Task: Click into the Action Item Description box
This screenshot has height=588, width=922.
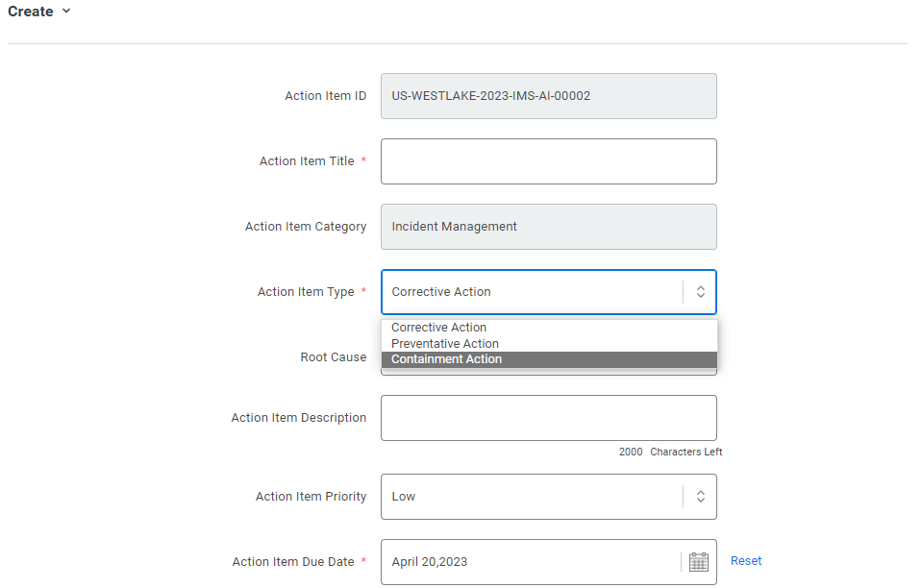Action: pos(549,418)
